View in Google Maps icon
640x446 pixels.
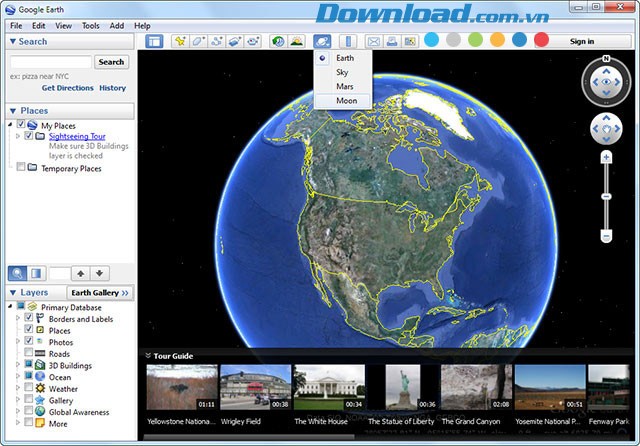pos(410,41)
